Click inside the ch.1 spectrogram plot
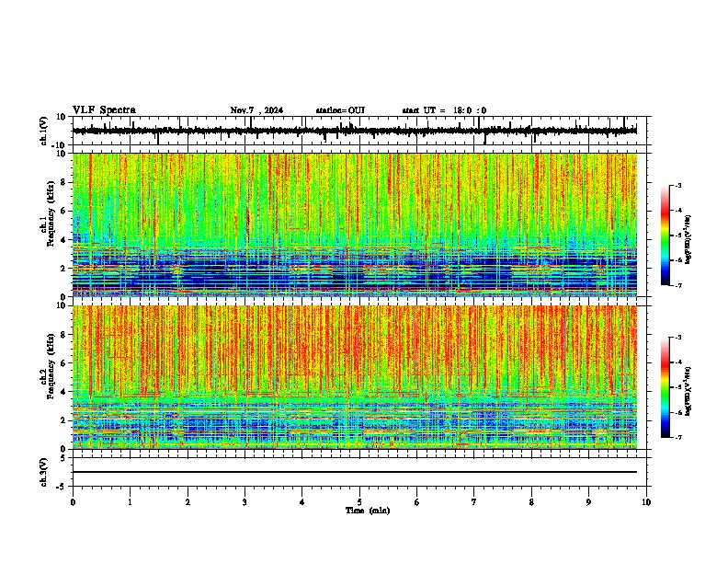This screenshot has height=563, width=728. (355, 224)
